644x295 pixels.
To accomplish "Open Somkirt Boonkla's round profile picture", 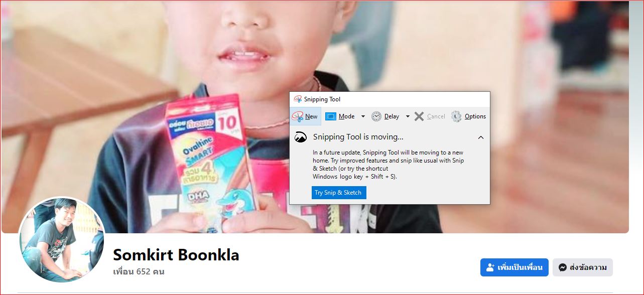I will click(x=62, y=239).
